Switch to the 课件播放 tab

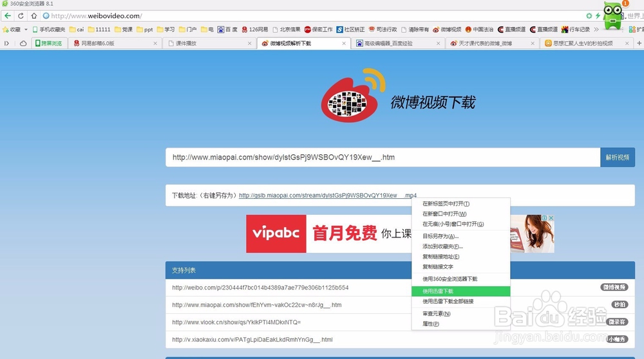(x=209, y=43)
